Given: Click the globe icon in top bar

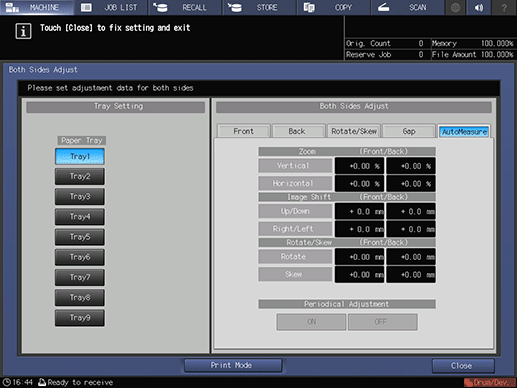Looking at the screenshot, I should tap(455, 7).
